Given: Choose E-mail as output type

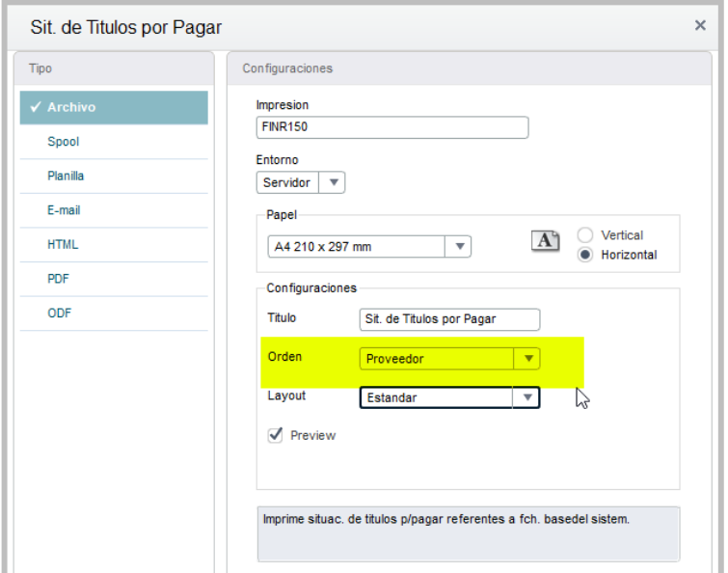Looking at the screenshot, I should pyautogui.click(x=114, y=210).
